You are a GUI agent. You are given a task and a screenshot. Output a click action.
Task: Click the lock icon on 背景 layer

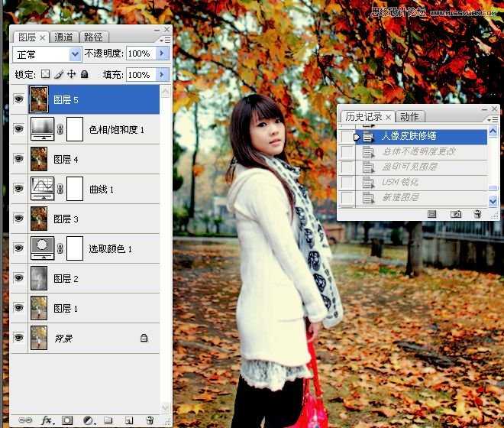pyautogui.click(x=144, y=338)
